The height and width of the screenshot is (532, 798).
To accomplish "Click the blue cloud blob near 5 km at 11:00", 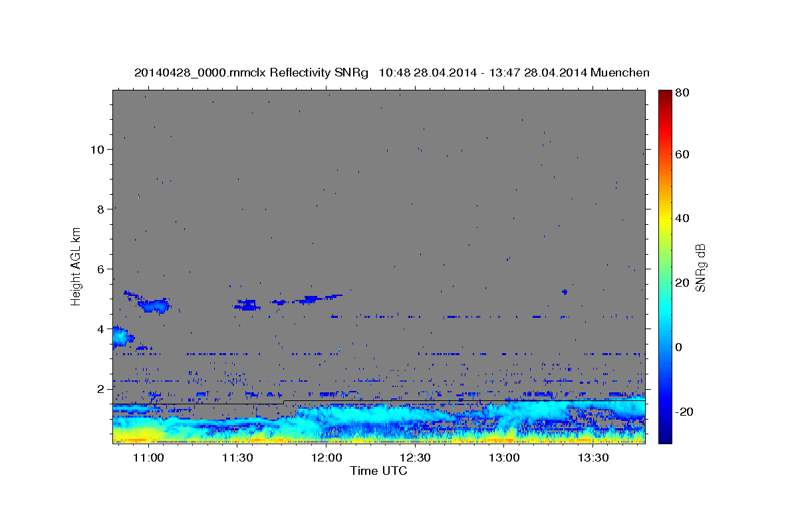I will (x=154, y=306).
